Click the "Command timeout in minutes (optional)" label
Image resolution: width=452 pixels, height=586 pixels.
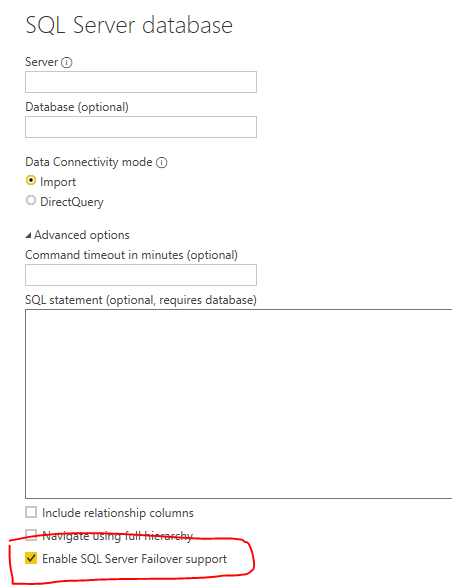pos(131,255)
